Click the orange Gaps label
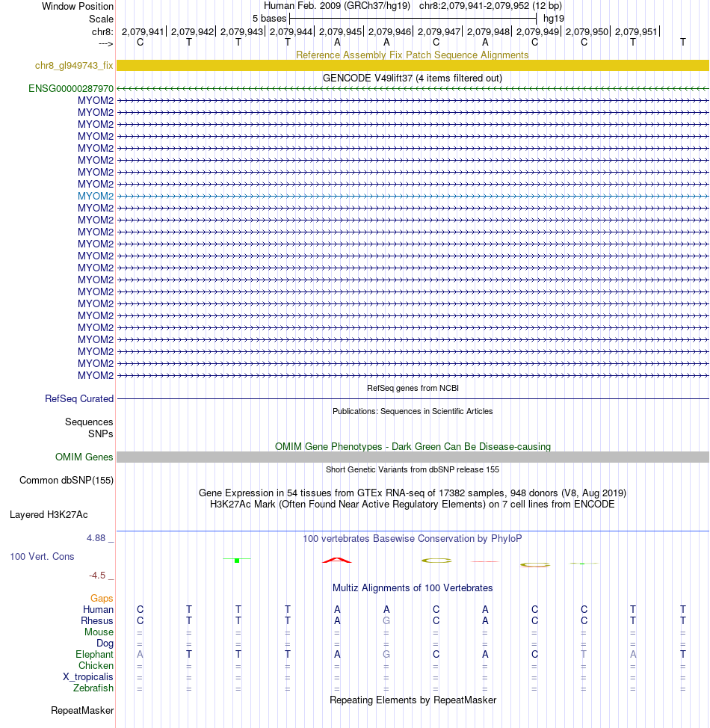The height and width of the screenshot is (728, 710). (x=102, y=599)
